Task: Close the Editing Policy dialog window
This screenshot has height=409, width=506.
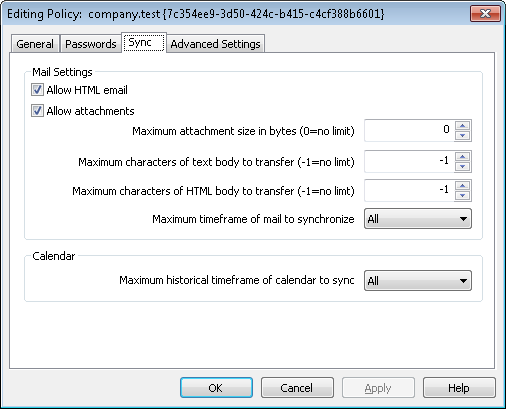Action: coord(485,14)
